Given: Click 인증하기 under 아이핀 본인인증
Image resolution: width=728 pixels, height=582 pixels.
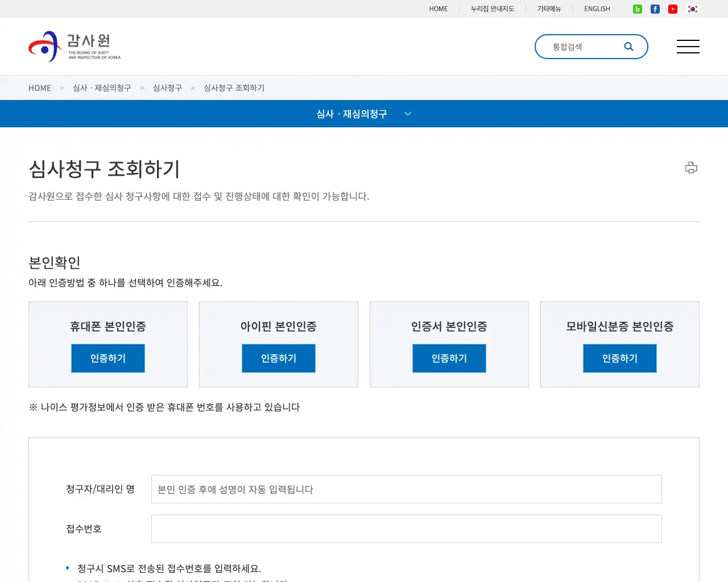Looking at the screenshot, I should [x=279, y=358].
